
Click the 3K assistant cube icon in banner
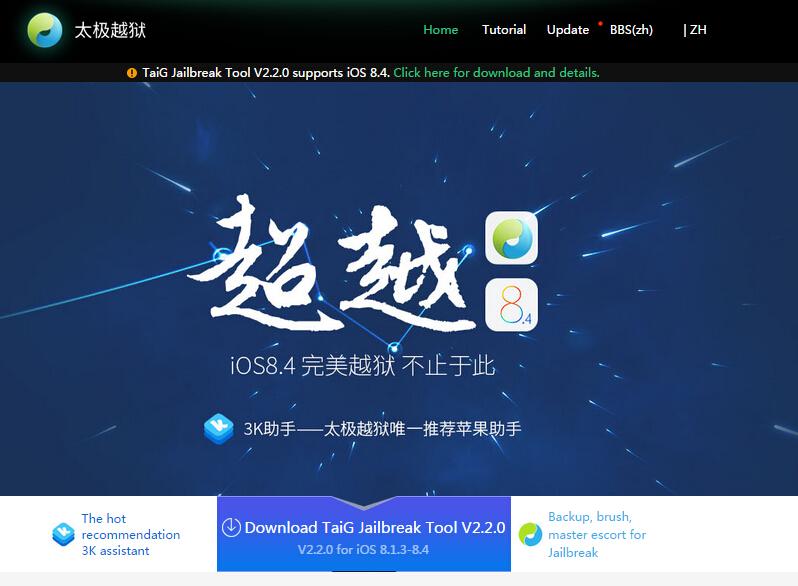coord(219,428)
